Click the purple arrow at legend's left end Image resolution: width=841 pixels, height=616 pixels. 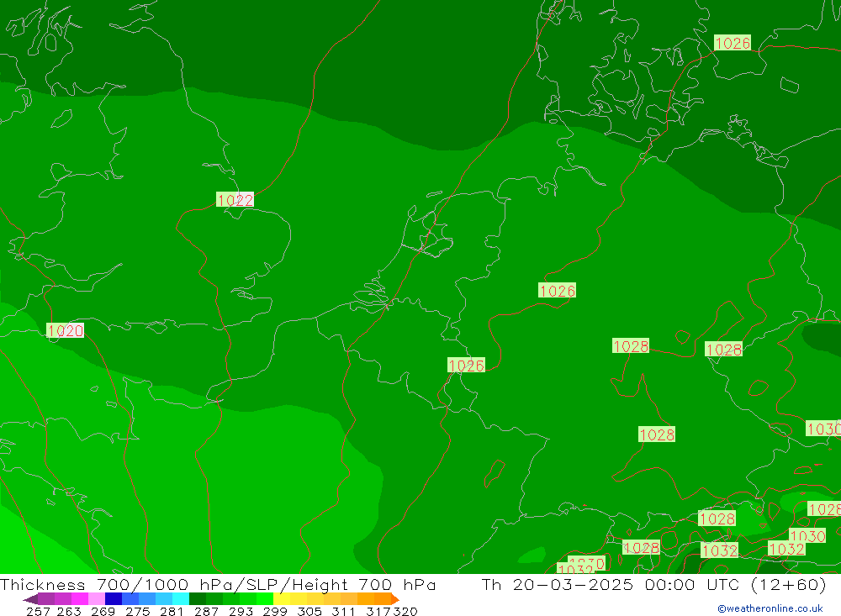pyautogui.click(x=30, y=599)
